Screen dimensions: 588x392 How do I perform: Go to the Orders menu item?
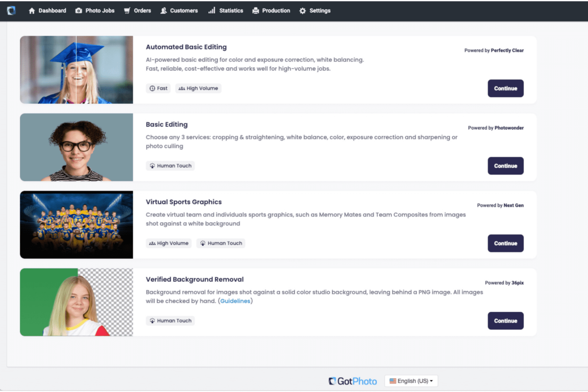click(137, 11)
